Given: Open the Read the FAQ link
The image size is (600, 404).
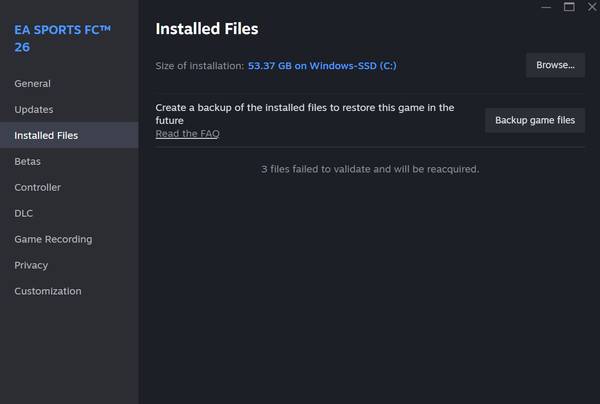Looking at the screenshot, I should (187, 134).
